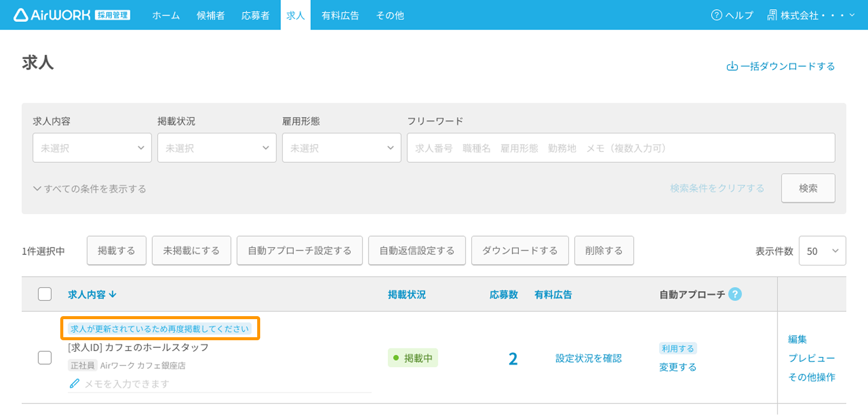This screenshot has height=415, width=868.
Task: Click 検索条件をクリアする link
Action: click(717, 188)
